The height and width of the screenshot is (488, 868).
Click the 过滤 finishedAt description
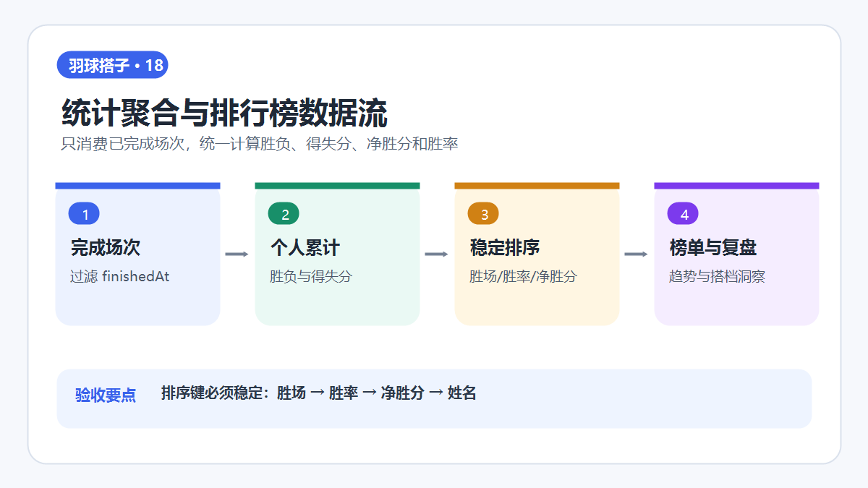(120, 276)
